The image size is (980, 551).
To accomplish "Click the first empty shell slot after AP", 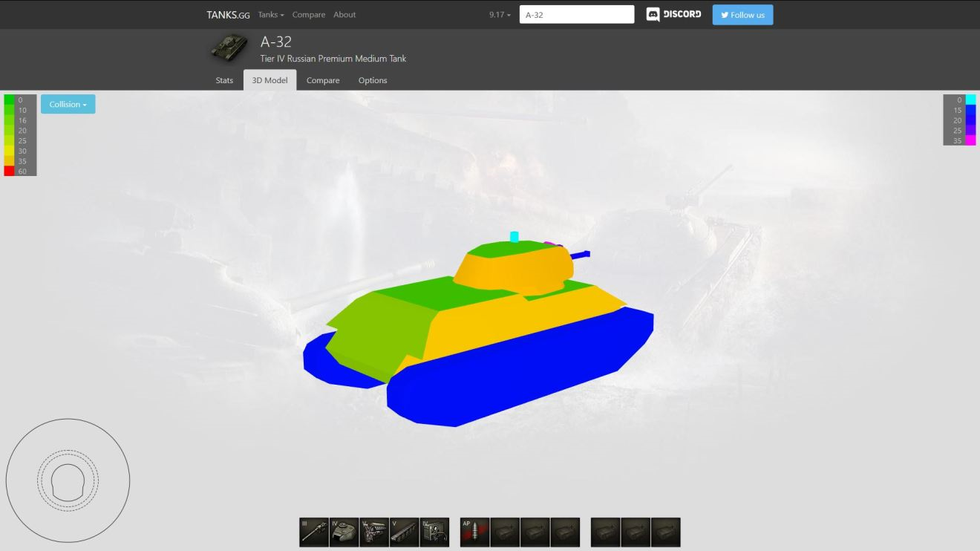I will pos(505,532).
